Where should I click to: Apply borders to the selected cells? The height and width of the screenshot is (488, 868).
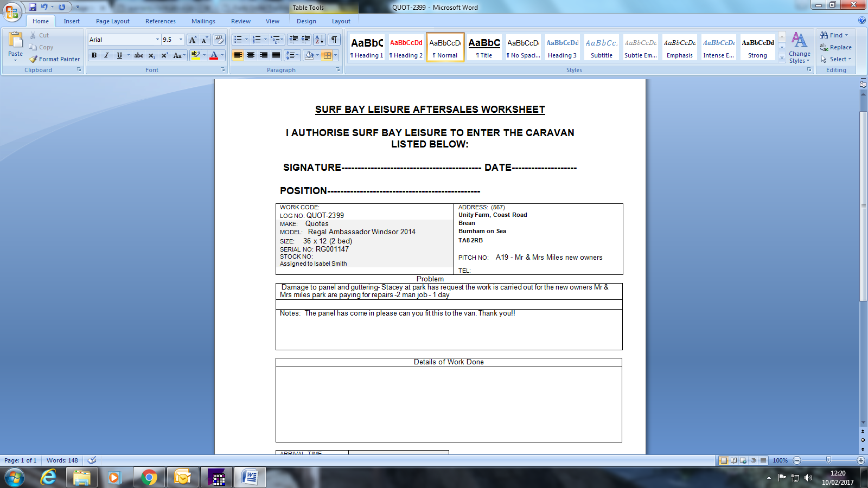click(327, 55)
